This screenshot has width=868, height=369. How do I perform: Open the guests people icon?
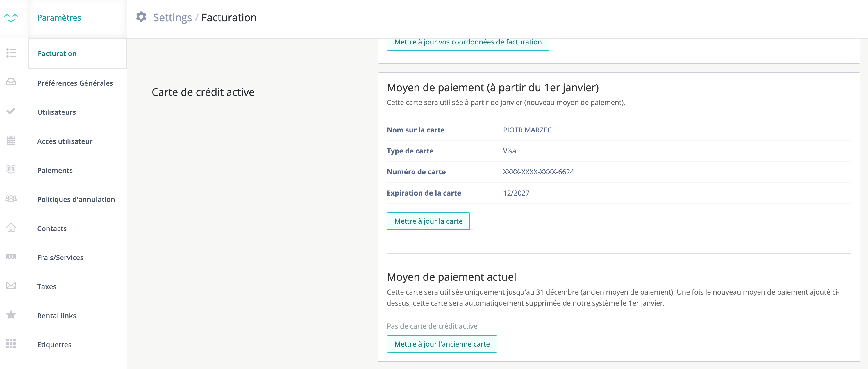click(x=11, y=198)
